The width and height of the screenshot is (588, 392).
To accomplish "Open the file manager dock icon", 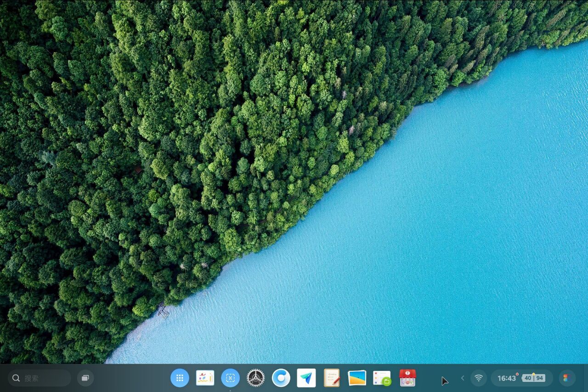I will click(x=382, y=378).
